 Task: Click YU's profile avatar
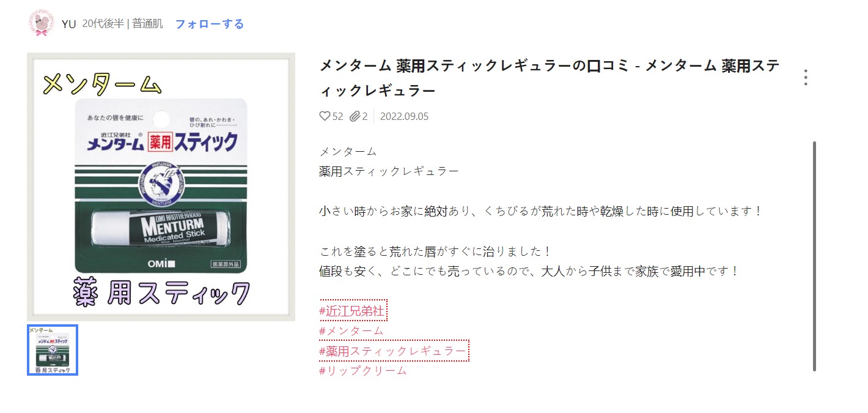pos(42,24)
